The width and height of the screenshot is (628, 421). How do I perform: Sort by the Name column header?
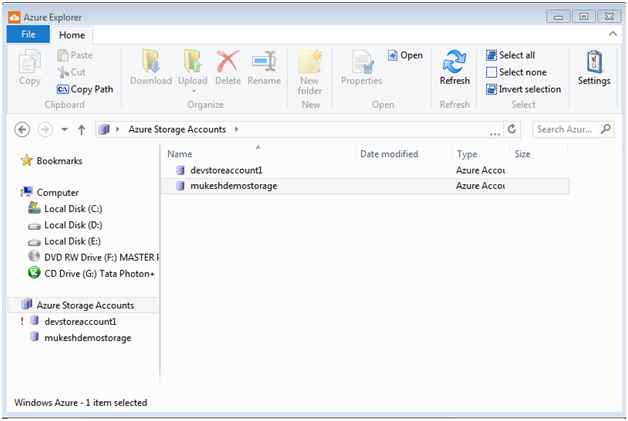[x=179, y=154]
